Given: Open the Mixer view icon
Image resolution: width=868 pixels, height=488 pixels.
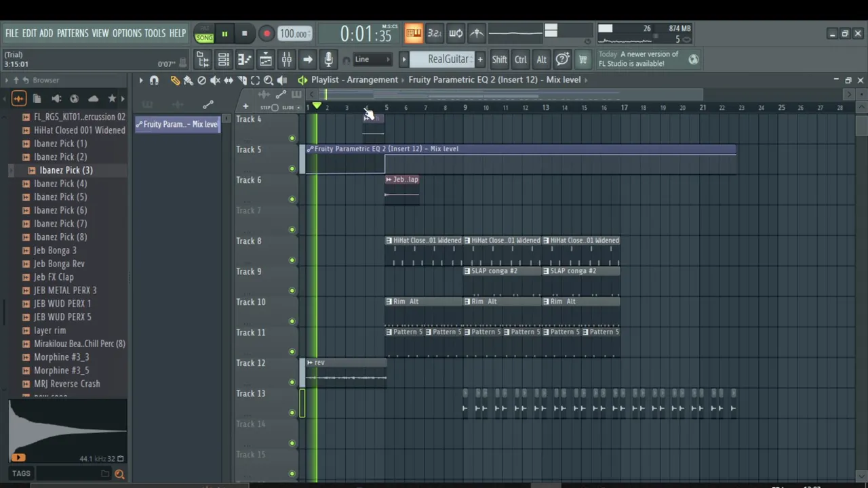Looking at the screenshot, I should [x=287, y=60].
